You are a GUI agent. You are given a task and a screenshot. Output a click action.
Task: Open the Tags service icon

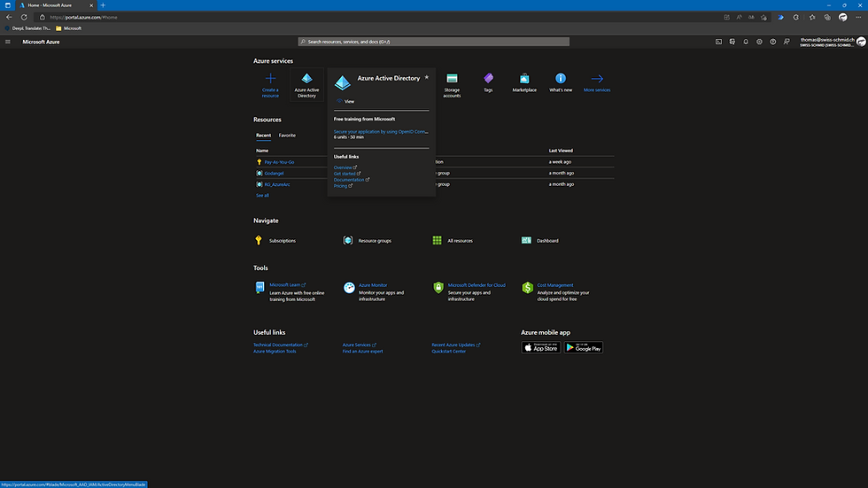click(x=488, y=78)
